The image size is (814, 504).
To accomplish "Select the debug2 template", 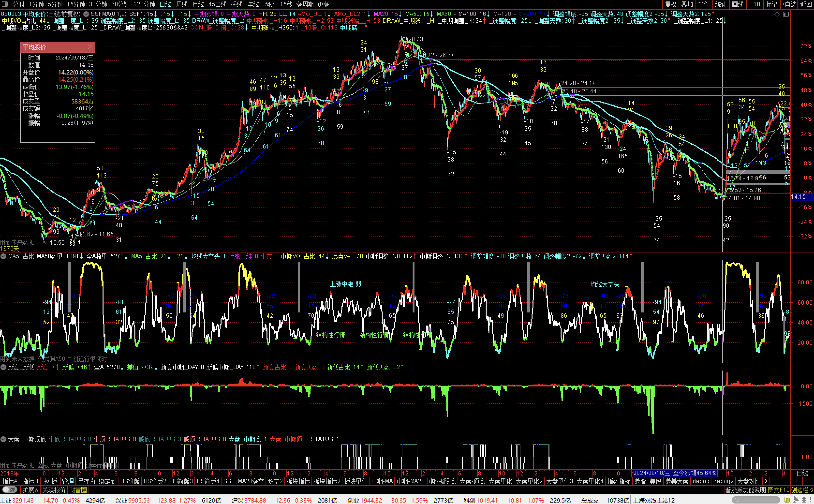I will (723, 481).
